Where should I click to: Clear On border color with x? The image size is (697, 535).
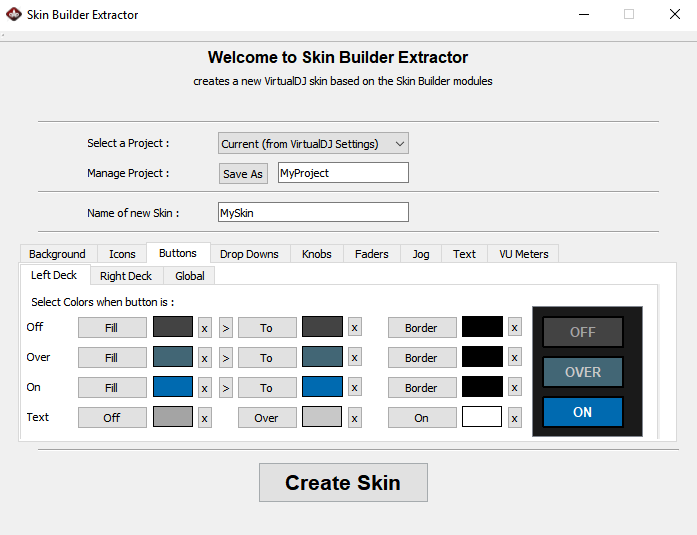(515, 387)
